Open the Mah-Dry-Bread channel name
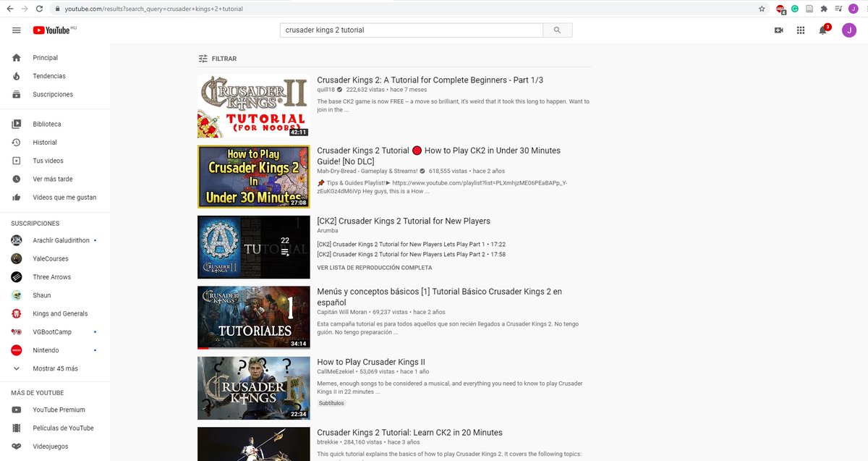 tap(367, 171)
